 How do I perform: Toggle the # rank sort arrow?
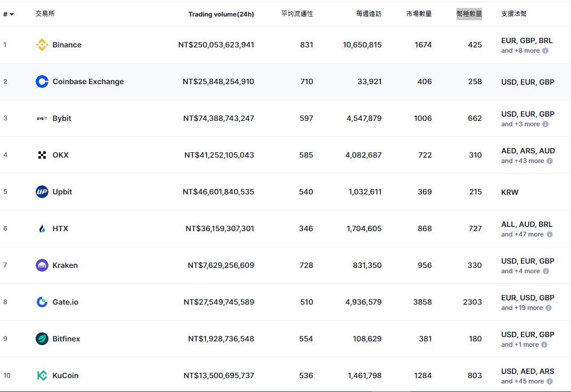12,14
